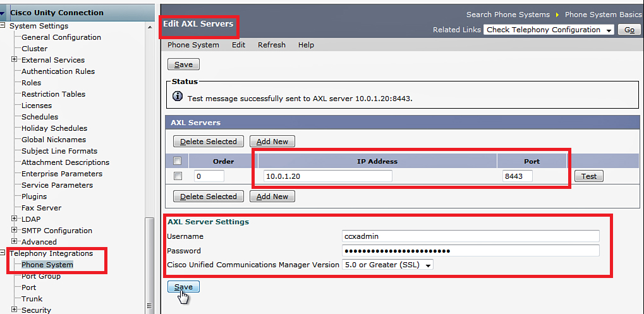Open Global Nicknames

(54, 140)
